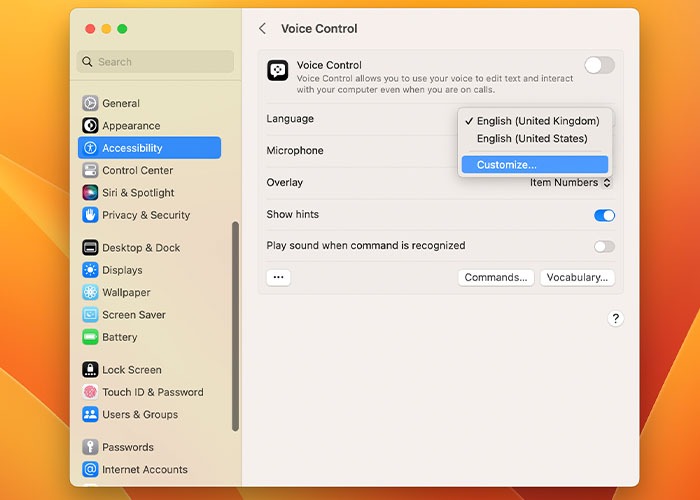700x500 pixels.
Task: Click the Desktop & Dock icon
Action: pyautogui.click(x=90, y=247)
